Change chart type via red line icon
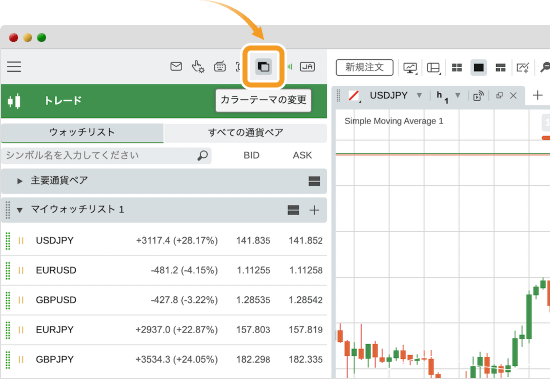Viewport: 550px width, 379px height. (x=354, y=95)
